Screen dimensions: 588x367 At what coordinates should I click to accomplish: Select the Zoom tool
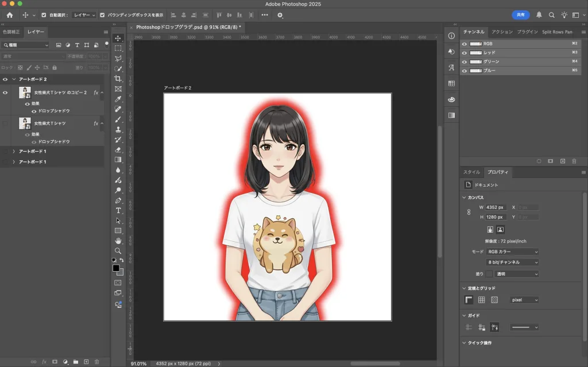tap(118, 251)
